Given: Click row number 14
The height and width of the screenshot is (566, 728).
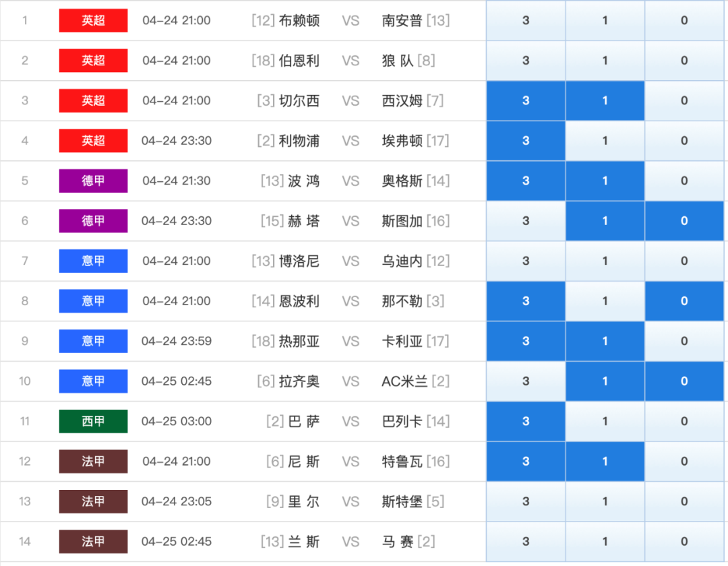Looking at the screenshot, I should 25,542.
